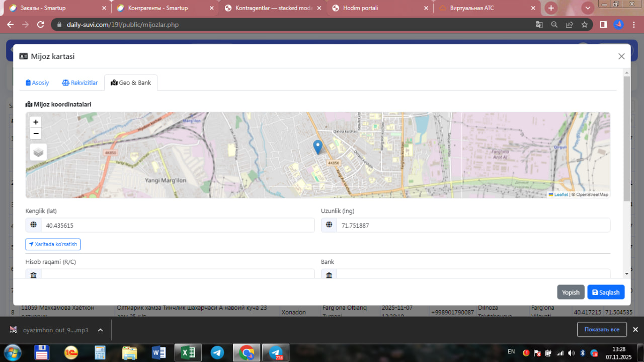Open Chrome share page icon
The height and width of the screenshot is (362, 644).
[569, 25]
